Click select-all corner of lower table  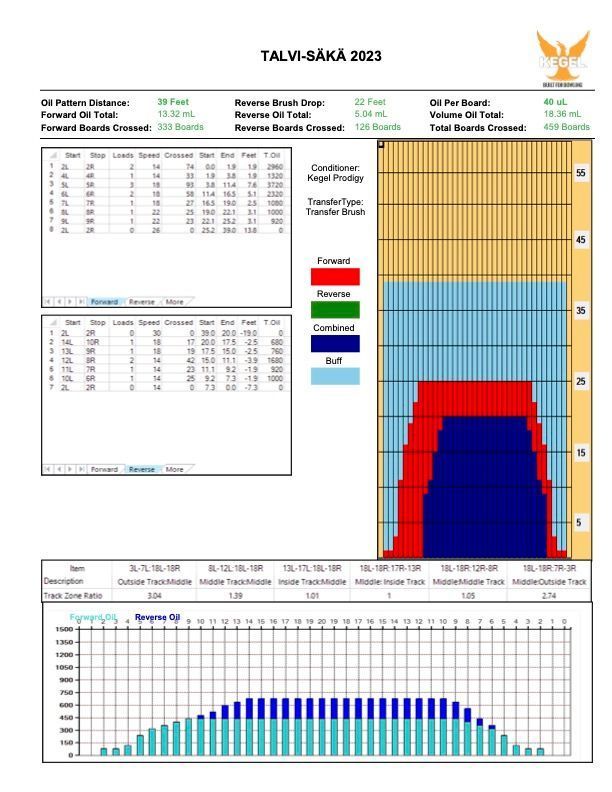tap(48, 322)
